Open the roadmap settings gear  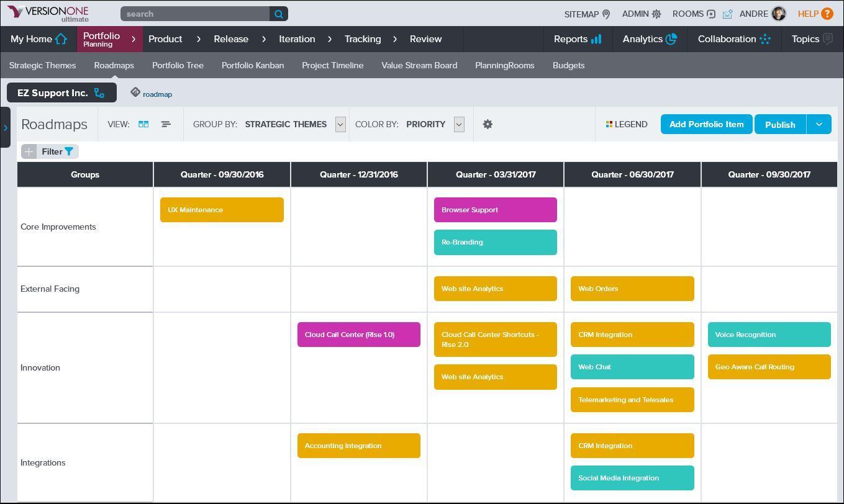[488, 124]
